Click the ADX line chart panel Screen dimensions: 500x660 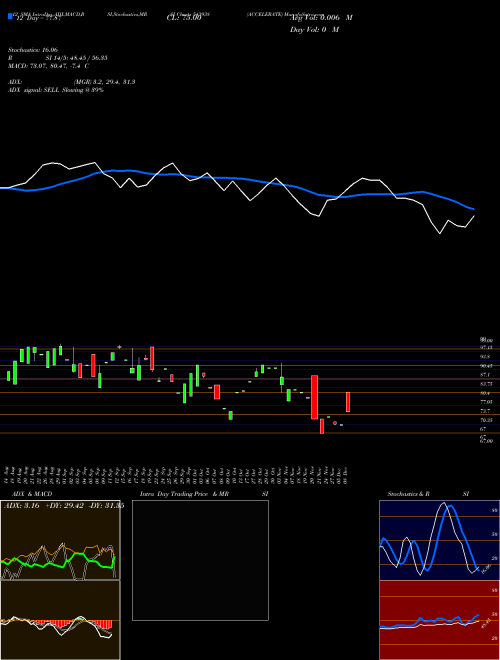(x=60, y=540)
